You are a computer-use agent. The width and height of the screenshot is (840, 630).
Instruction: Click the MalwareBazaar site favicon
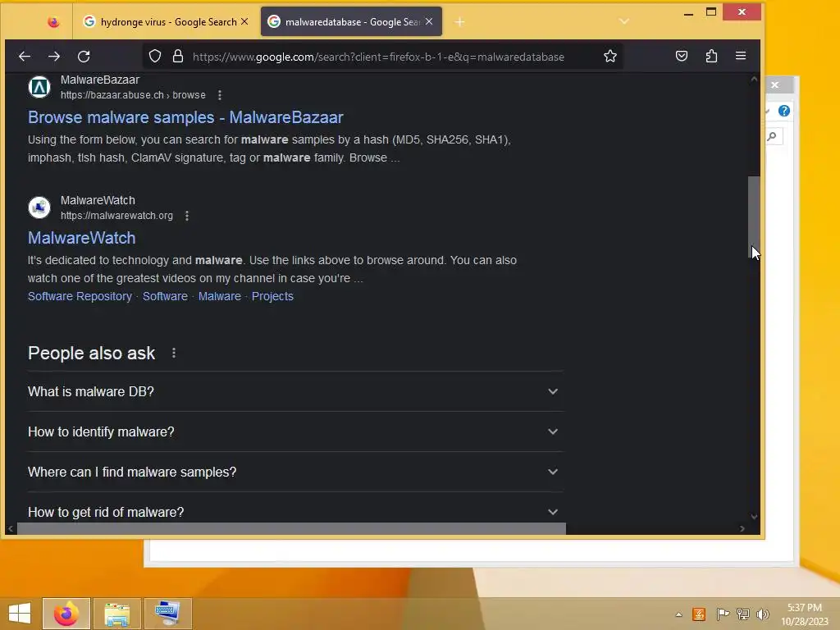click(39, 87)
